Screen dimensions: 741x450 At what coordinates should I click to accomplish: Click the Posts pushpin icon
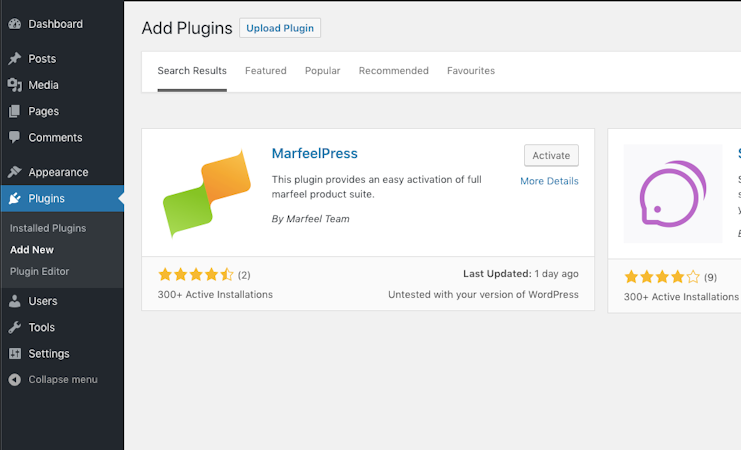[x=15, y=59]
